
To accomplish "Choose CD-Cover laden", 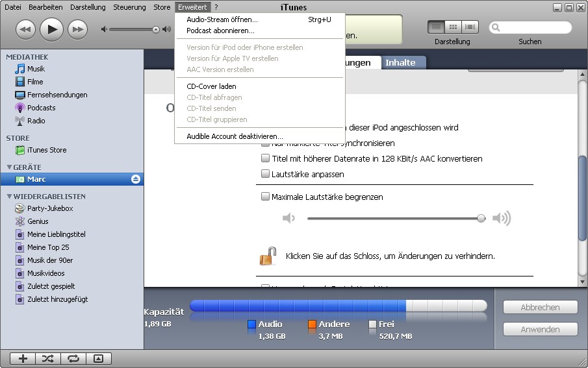I will pyautogui.click(x=259, y=86).
